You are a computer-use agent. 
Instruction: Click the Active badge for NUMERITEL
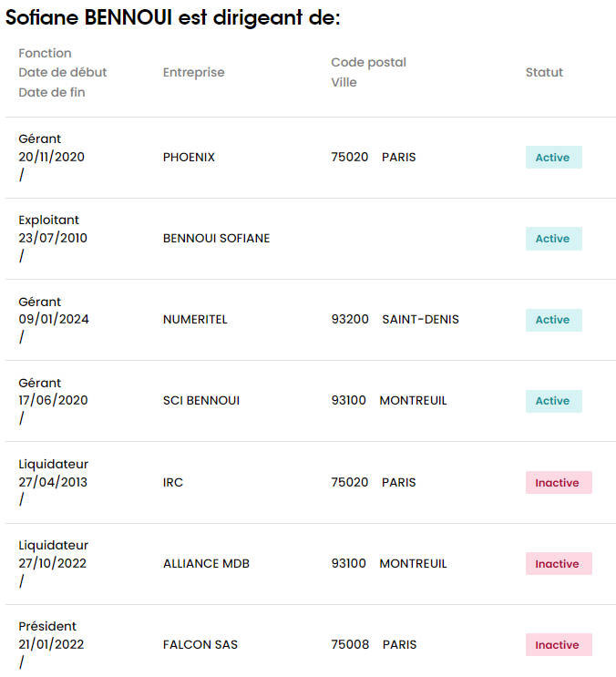tap(553, 320)
